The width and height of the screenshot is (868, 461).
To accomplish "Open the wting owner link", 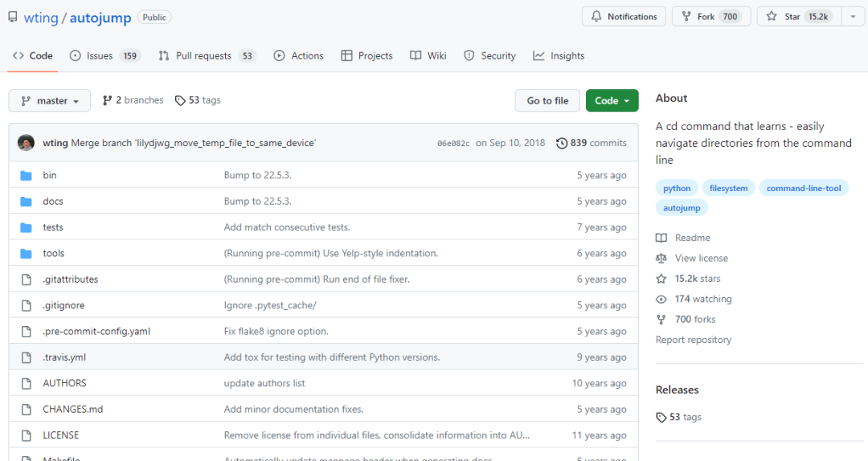I will click(41, 18).
